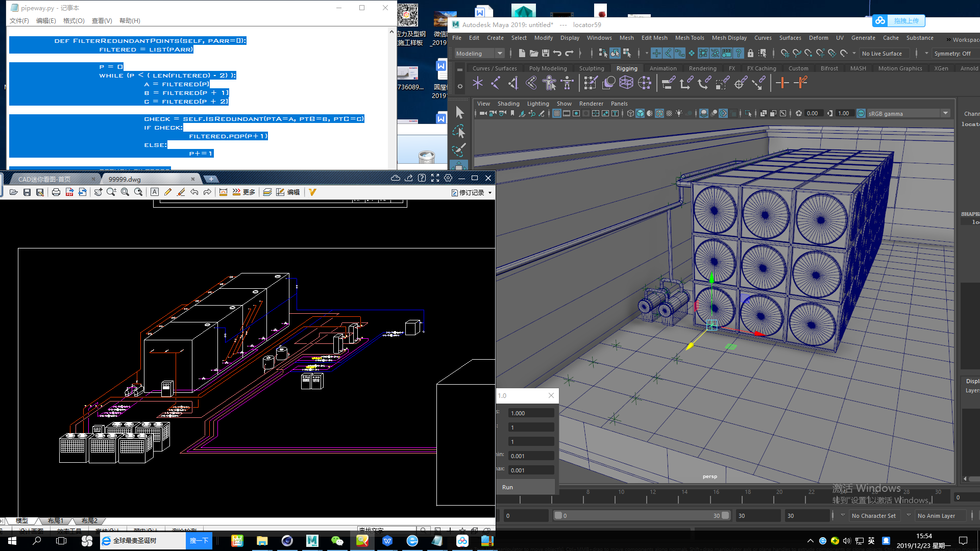The width and height of the screenshot is (980, 551).
Task: Click the fullscreen icon in CAD viewer title bar
Action: tap(435, 178)
